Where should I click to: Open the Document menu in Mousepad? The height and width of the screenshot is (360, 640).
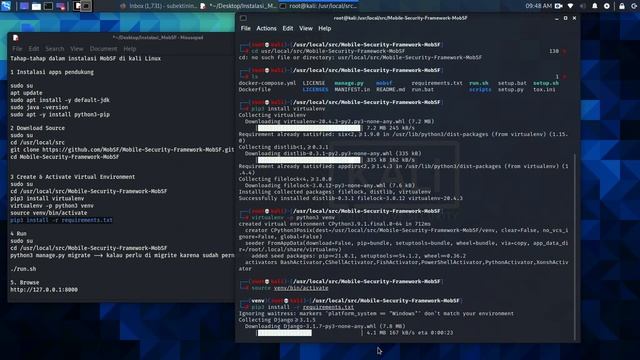[103, 49]
